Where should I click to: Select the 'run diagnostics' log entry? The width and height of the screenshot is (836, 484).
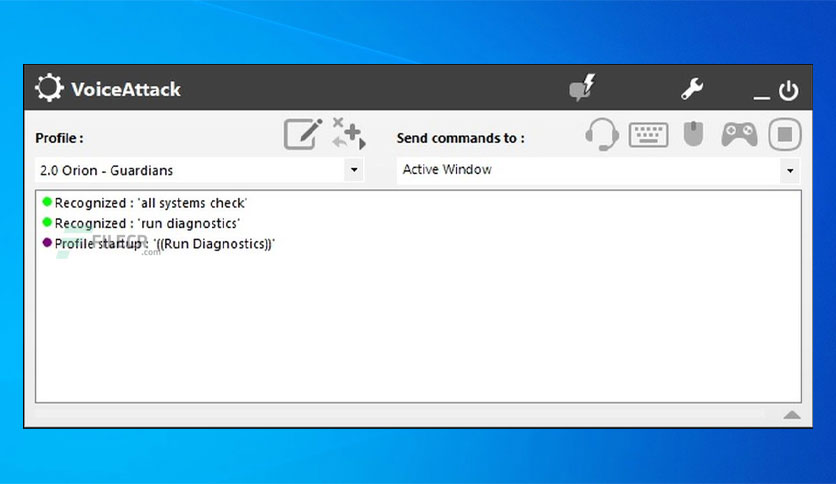[x=141, y=223]
